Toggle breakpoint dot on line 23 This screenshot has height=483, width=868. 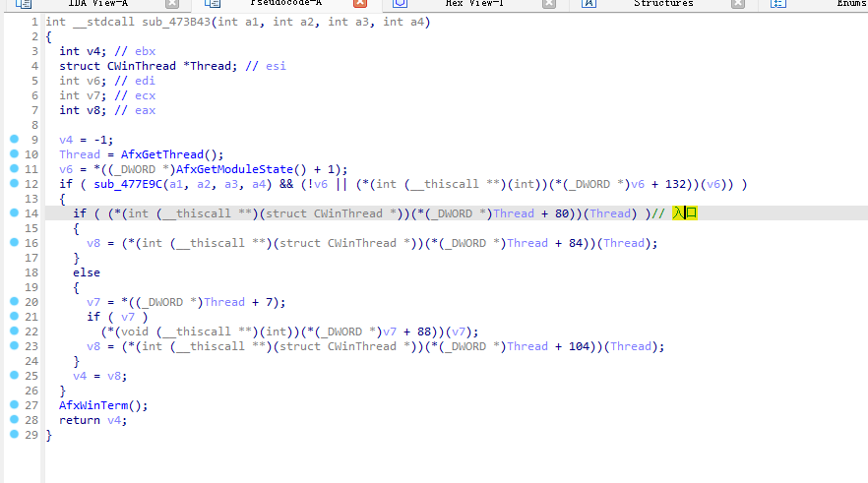(15, 346)
